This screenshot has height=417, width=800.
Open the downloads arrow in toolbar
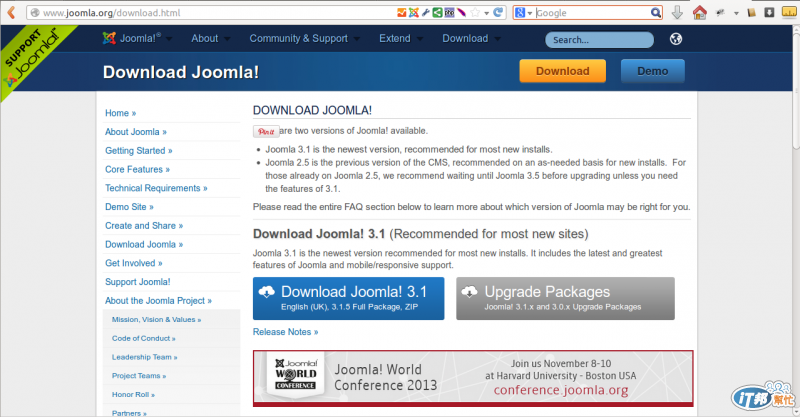pyautogui.click(x=677, y=12)
